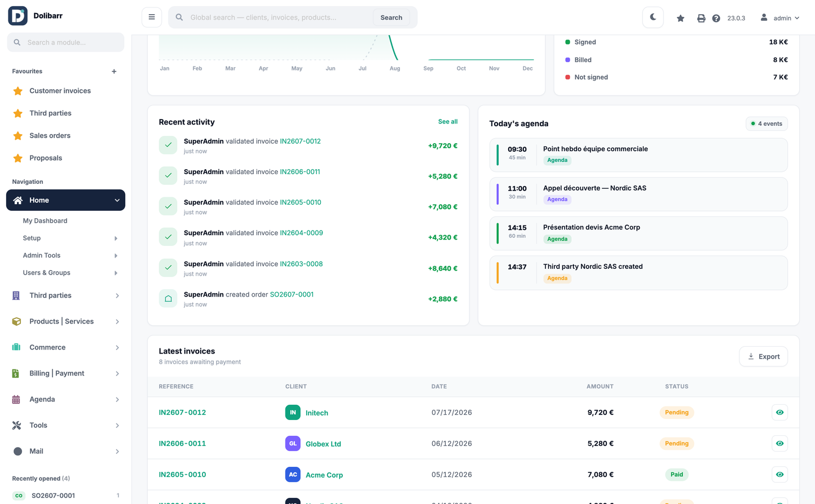
Task: Click the Mail circle icon
Action: [17, 451]
